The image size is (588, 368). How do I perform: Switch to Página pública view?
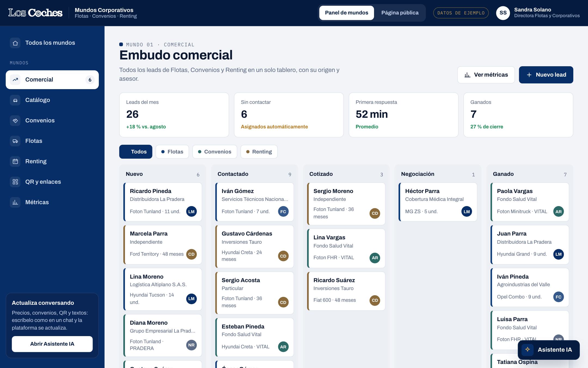[x=400, y=13]
